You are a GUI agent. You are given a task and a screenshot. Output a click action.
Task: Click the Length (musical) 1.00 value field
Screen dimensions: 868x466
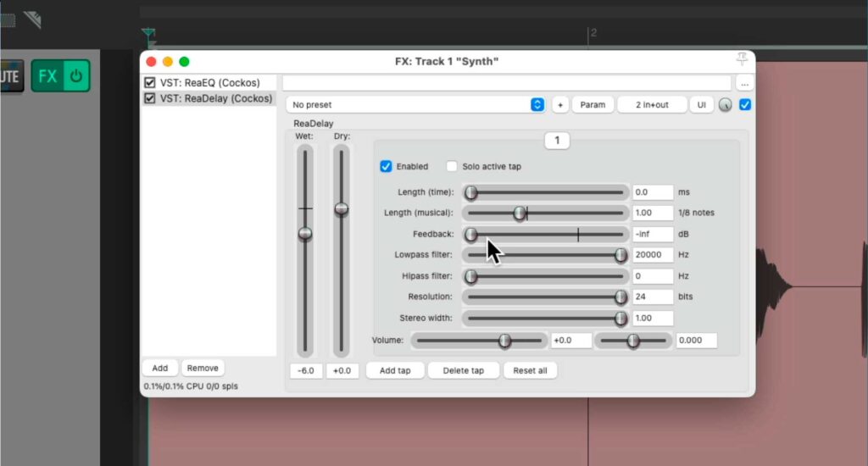click(653, 213)
